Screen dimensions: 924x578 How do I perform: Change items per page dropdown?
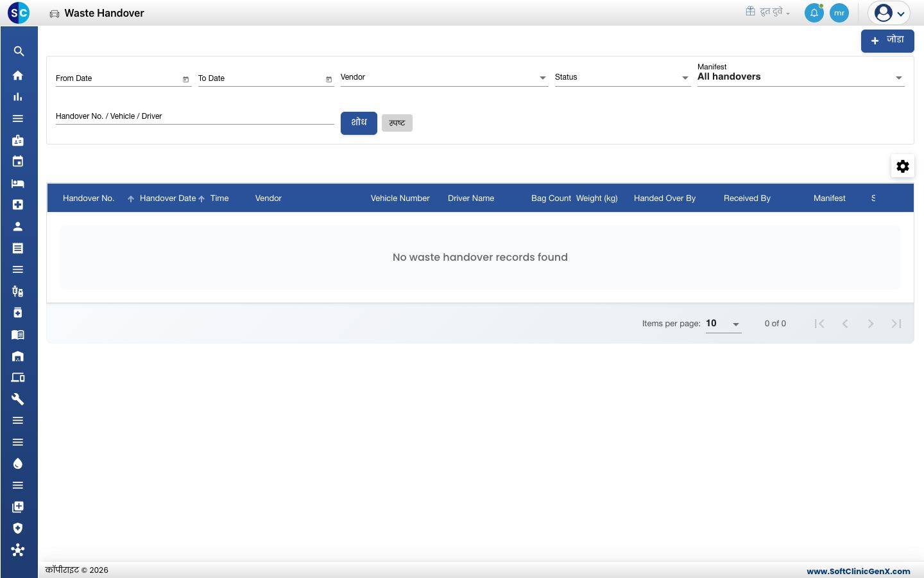[723, 324]
